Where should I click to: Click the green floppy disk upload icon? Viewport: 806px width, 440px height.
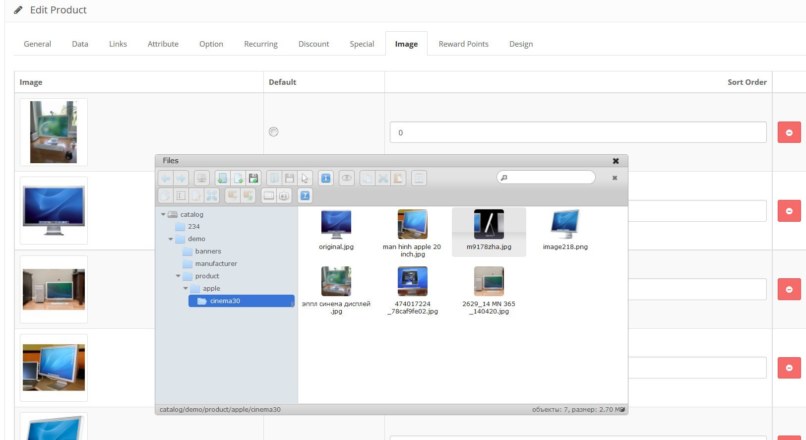click(x=254, y=178)
